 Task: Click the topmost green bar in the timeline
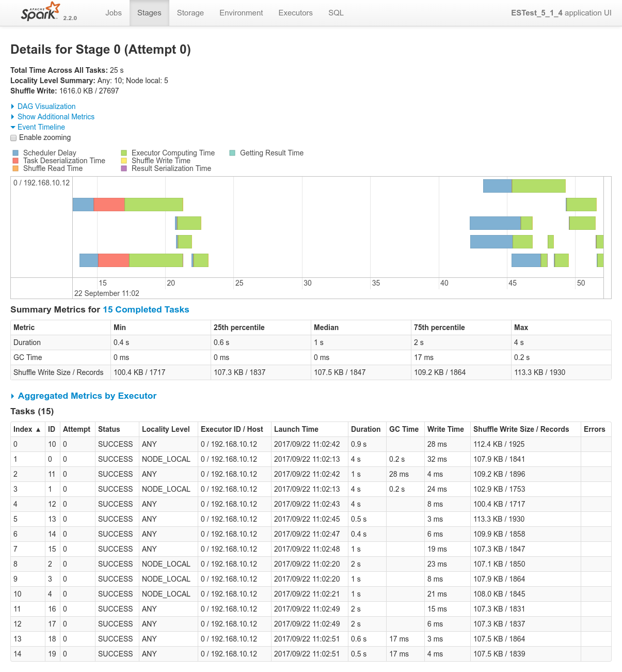pos(538,186)
